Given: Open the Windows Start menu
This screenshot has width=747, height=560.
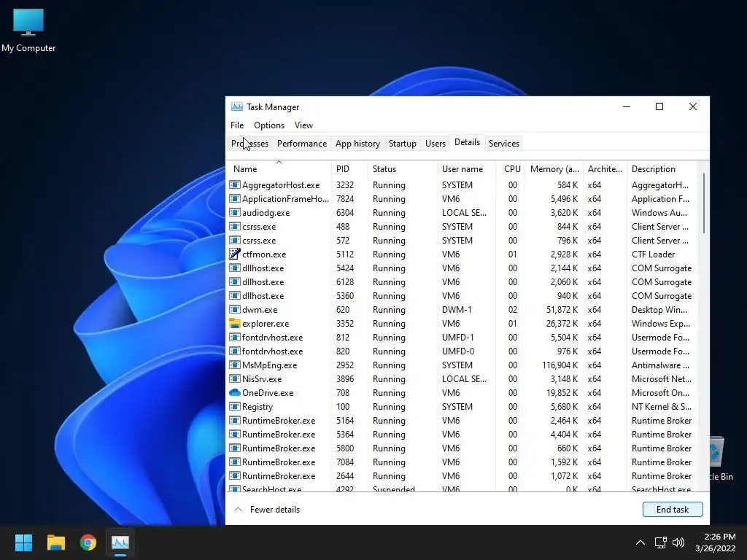Looking at the screenshot, I should pyautogui.click(x=23, y=542).
